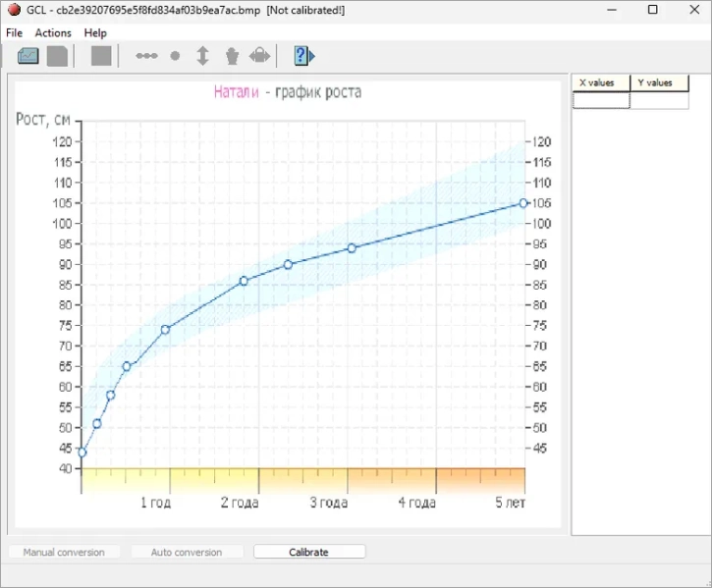Click the vertical double-arrow tool icon

pos(202,56)
